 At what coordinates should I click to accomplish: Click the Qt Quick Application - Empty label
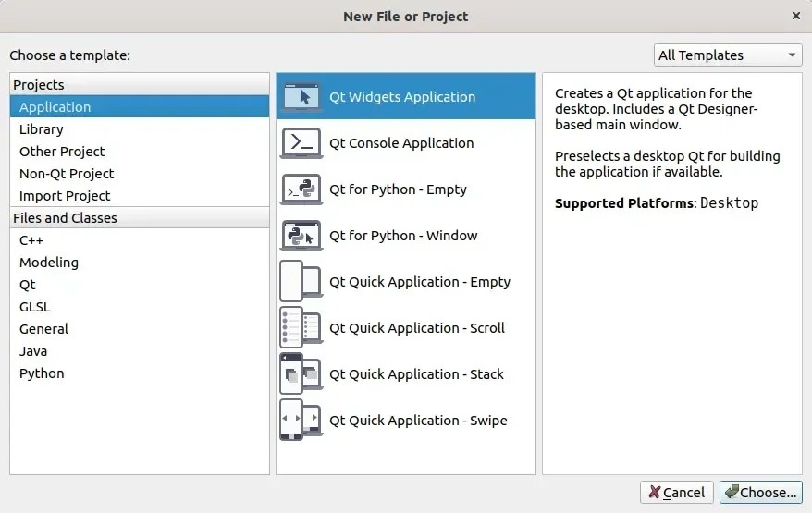[x=420, y=282]
